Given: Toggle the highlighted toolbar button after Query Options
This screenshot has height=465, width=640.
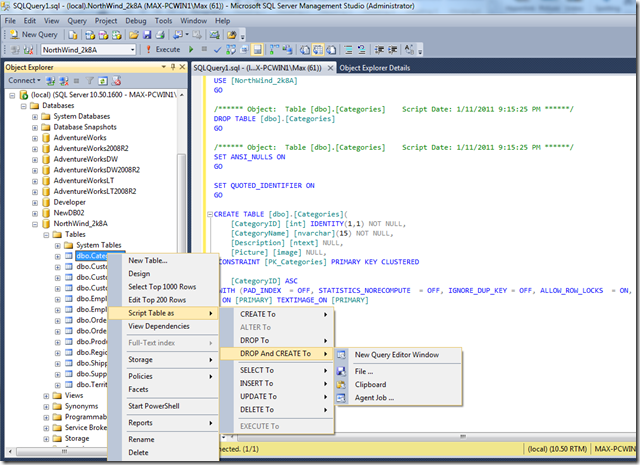Looking at the screenshot, I should [257, 50].
